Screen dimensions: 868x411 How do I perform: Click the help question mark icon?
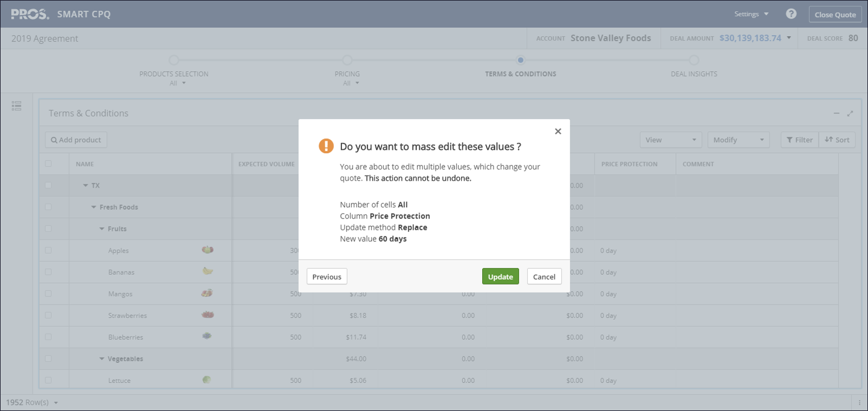pyautogui.click(x=791, y=14)
